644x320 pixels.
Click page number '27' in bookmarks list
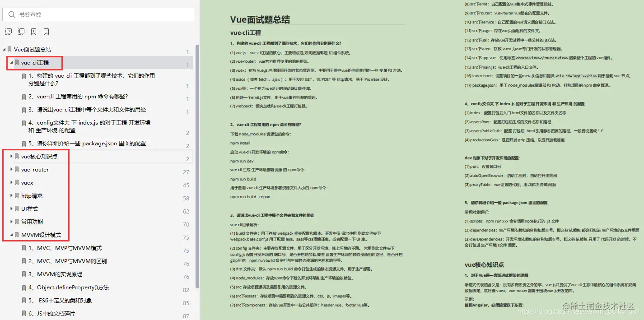point(186,172)
